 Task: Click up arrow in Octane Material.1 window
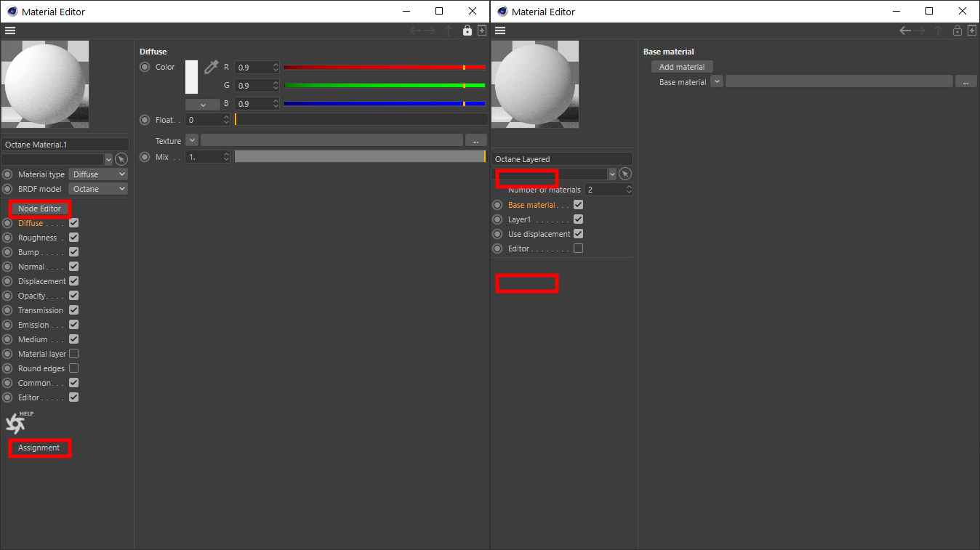point(449,31)
